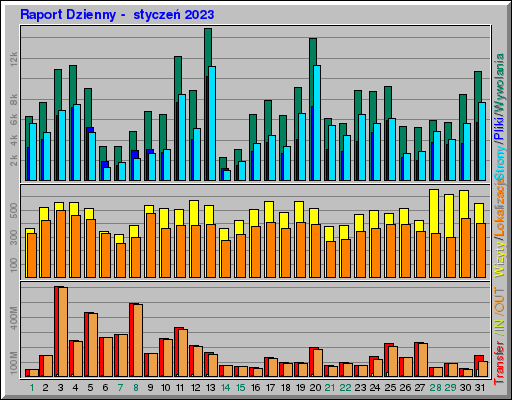Click day label "26" on the x-axis
This screenshot has height=400, width=512.
(405, 388)
